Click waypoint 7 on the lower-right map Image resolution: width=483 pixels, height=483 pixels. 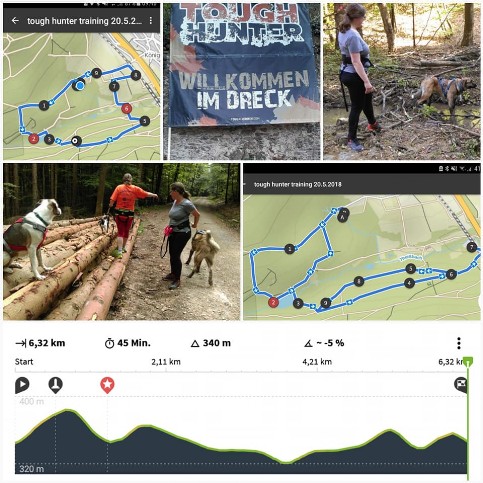coord(471,247)
